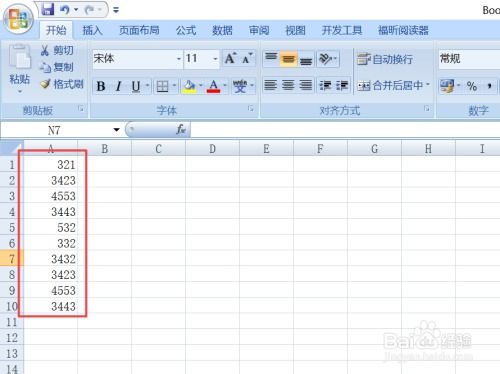Toggle middle vertical alignment
The height and width of the screenshot is (374, 500).
(x=288, y=59)
